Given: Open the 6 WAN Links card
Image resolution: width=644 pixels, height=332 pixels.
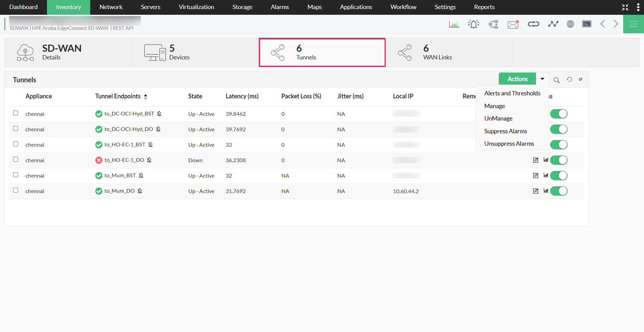Looking at the screenshot, I should pos(449,52).
